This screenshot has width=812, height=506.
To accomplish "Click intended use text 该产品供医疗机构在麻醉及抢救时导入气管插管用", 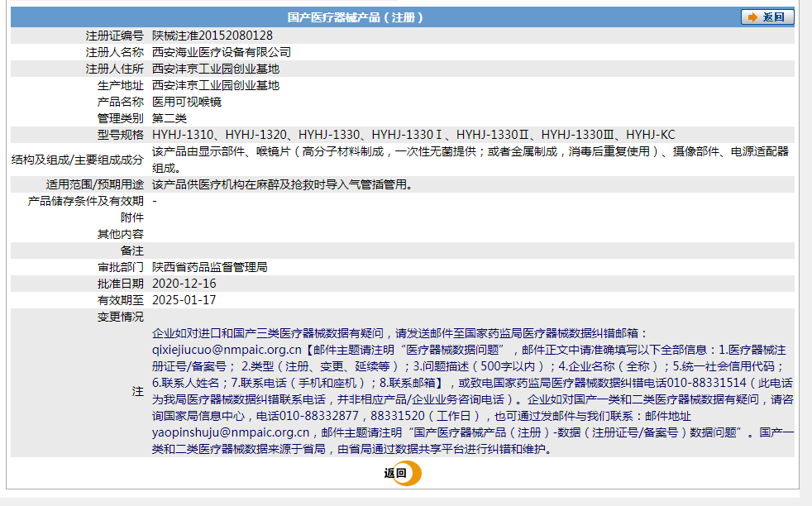I will 282,185.
